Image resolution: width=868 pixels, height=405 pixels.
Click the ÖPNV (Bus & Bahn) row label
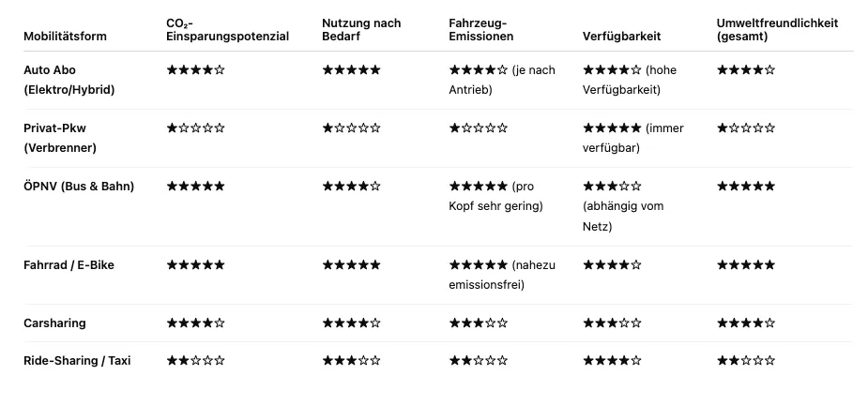[x=79, y=187]
